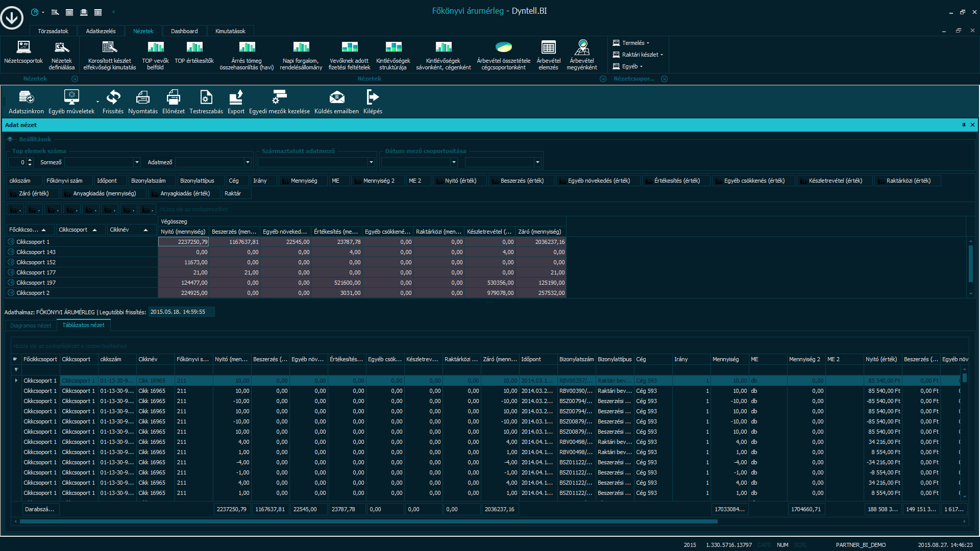Switch to the Diagramos nézet tab

31,325
